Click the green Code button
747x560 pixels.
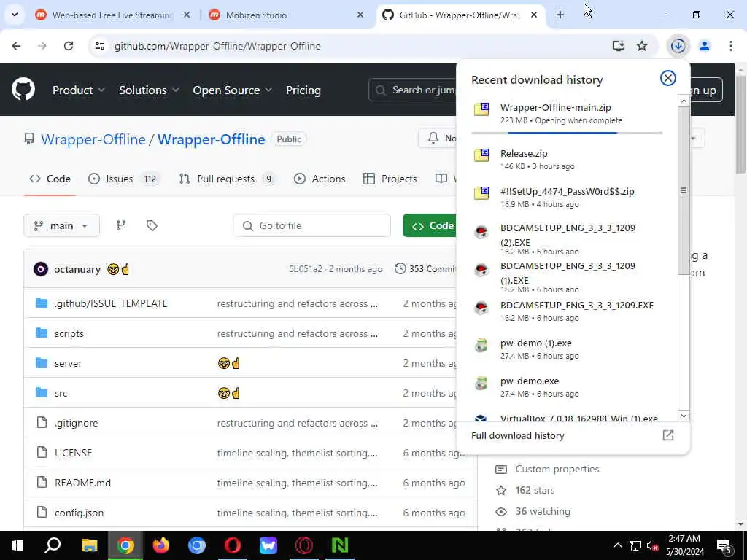pos(429,225)
